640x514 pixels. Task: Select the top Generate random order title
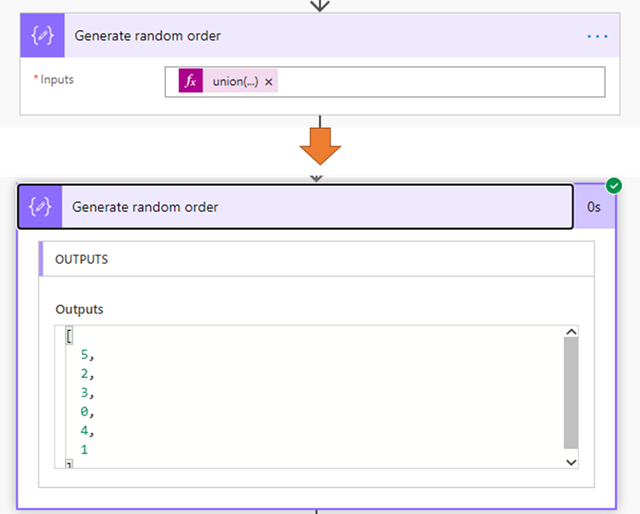[x=147, y=36]
